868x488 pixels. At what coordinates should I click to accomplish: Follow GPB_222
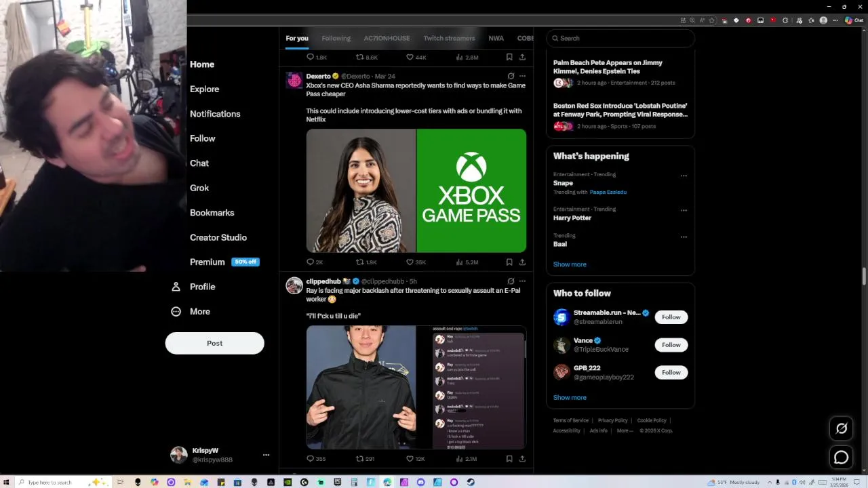(x=671, y=372)
